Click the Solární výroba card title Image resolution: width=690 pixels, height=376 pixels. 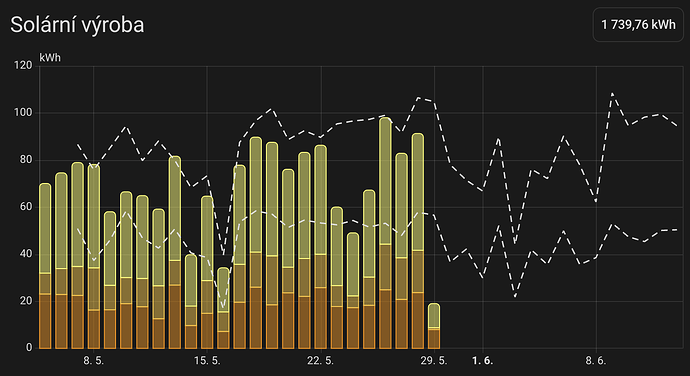point(77,25)
